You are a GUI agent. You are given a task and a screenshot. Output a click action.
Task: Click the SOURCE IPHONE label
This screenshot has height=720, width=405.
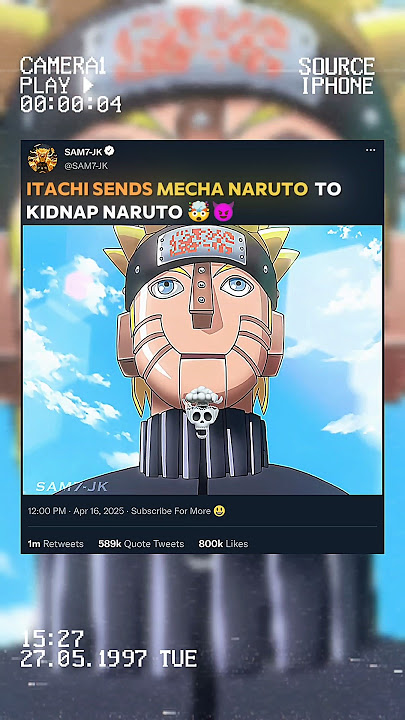pos(337,76)
